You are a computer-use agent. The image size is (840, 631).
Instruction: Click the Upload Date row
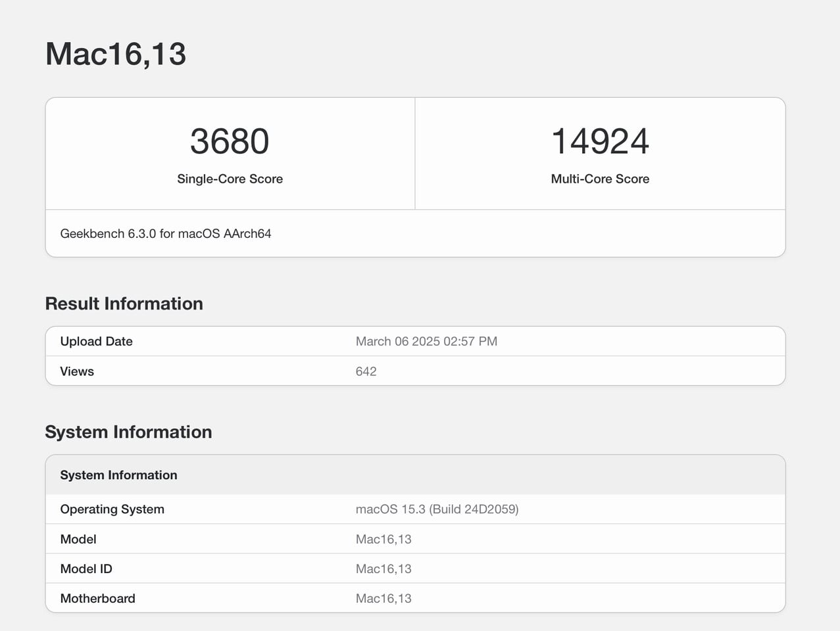coord(96,341)
